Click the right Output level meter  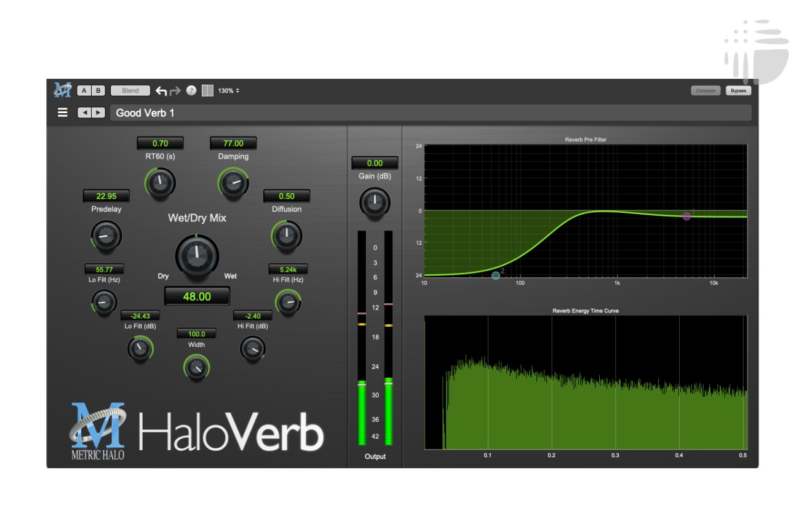click(388, 338)
